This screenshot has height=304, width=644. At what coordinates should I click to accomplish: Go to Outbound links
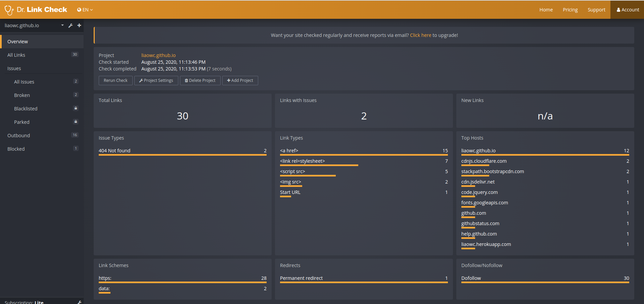[19, 136]
